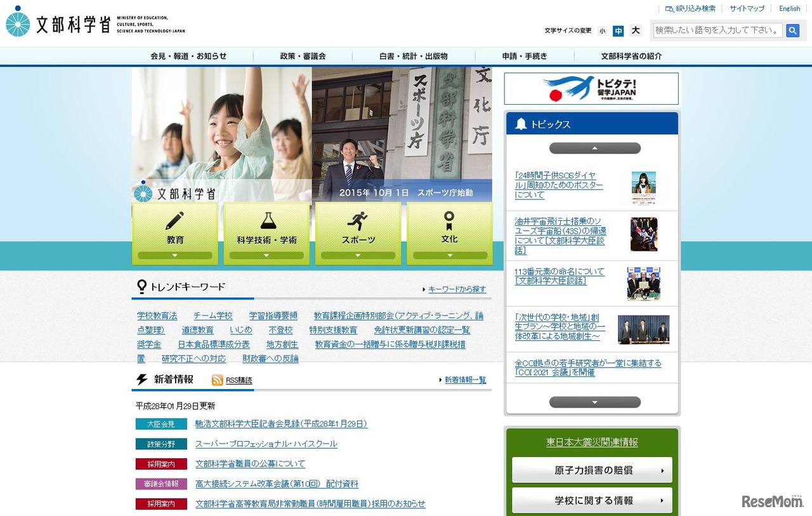The height and width of the screenshot is (516, 812).
Task: Click the pin icon beside トレンドキーワード
Action: pos(143,286)
